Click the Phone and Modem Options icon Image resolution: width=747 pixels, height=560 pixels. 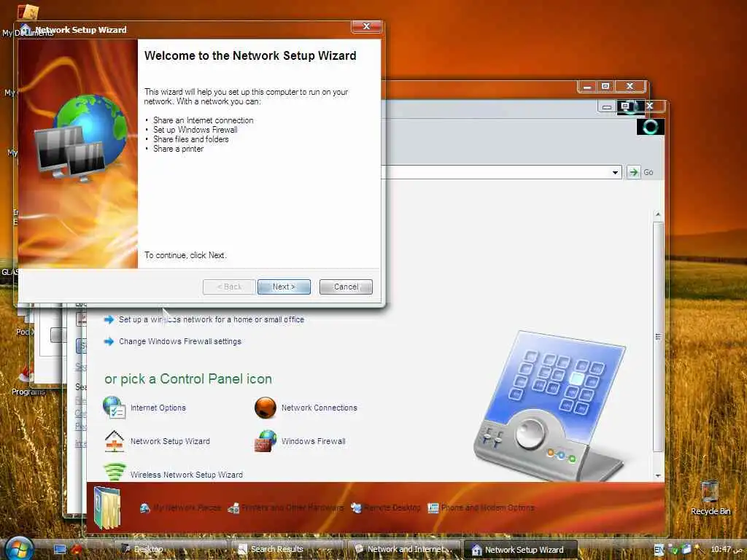(433, 508)
